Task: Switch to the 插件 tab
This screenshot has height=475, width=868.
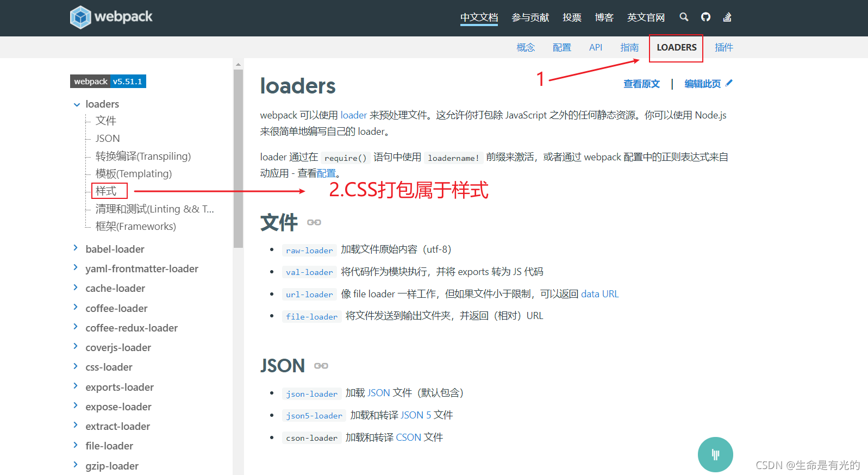Action: coord(723,47)
